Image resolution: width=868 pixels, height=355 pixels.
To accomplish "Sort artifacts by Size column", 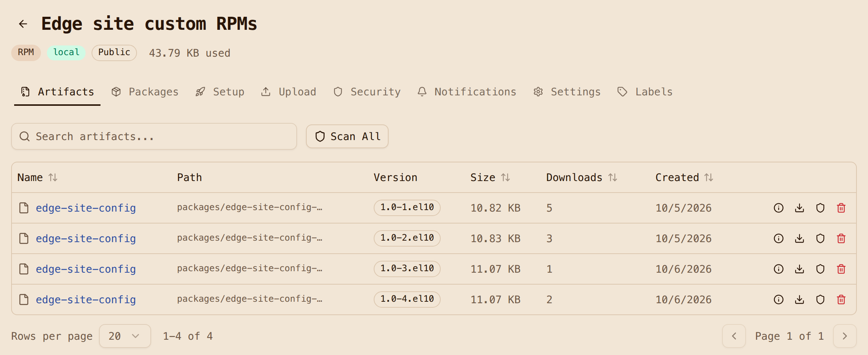I will 490,178.
